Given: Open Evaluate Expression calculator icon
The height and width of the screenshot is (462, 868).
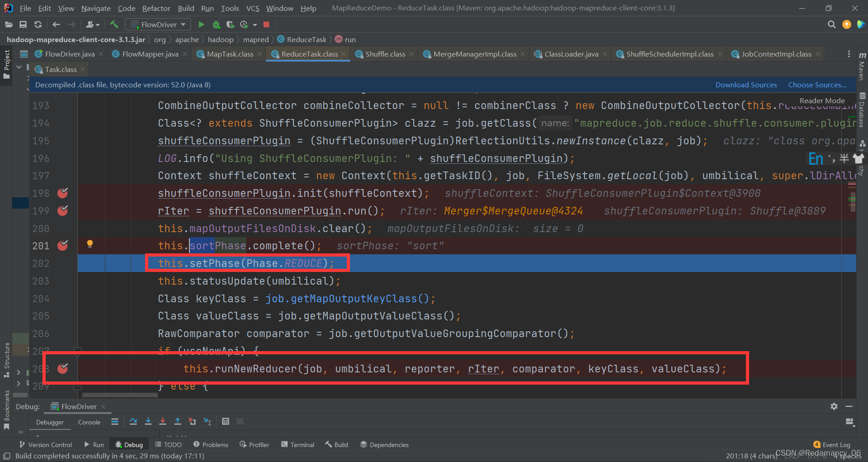Looking at the screenshot, I should [226, 421].
